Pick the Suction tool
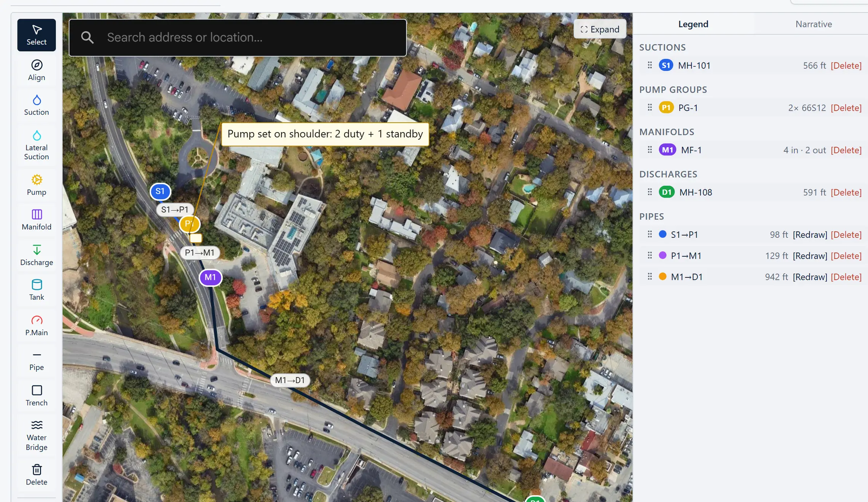The image size is (868, 502). click(37, 105)
